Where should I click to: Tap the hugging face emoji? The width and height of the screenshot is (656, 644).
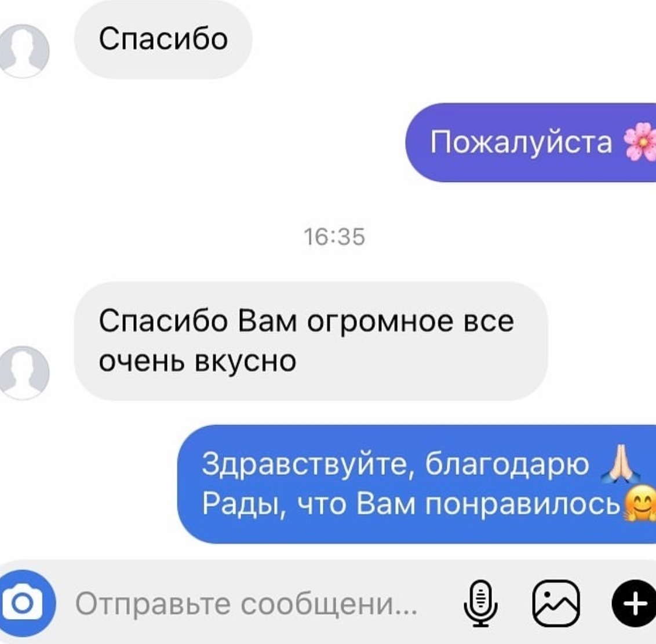(x=640, y=503)
